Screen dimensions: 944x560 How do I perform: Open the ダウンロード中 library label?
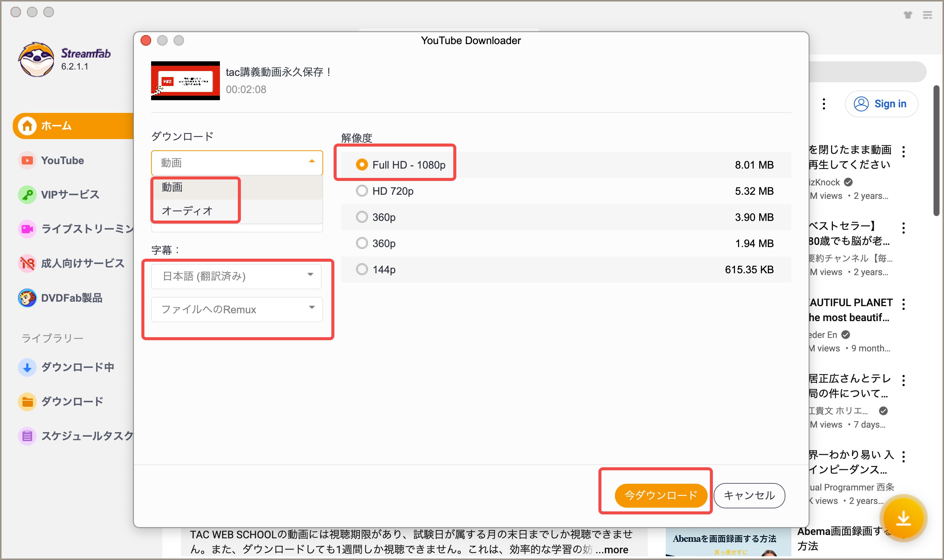click(77, 367)
